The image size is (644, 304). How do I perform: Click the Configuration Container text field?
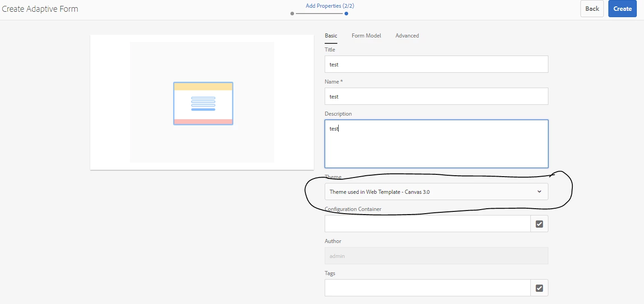428,224
